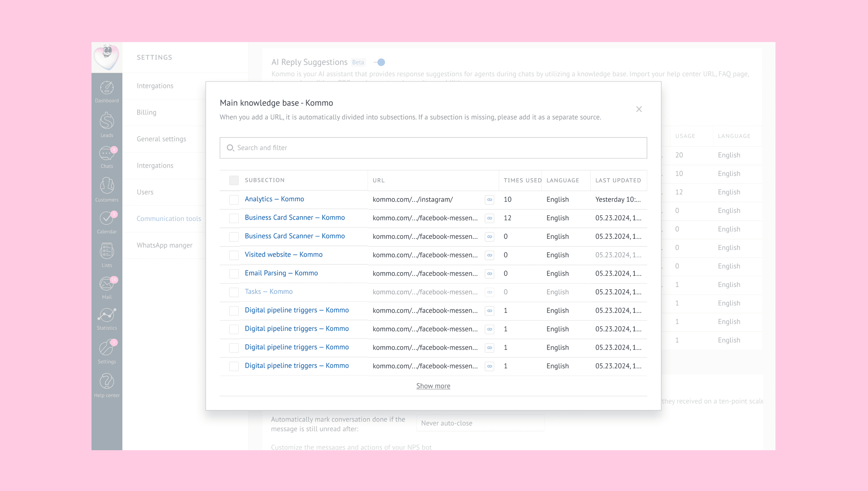
Task: Click the Search and filter field
Action: click(433, 148)
